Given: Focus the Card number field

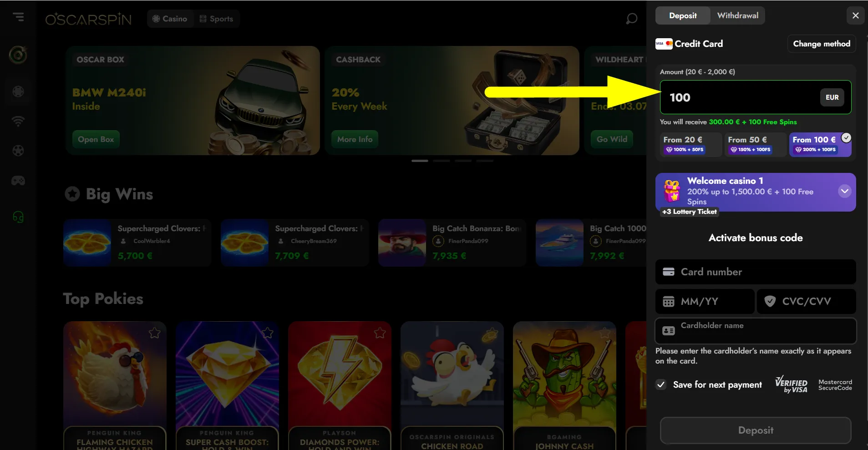Looking at the screenshot, I should point(756,272).
